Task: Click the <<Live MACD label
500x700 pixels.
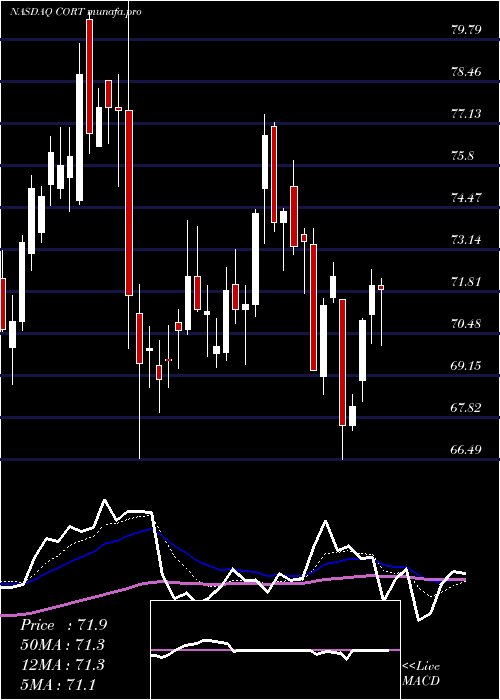Action: pos(421,673)
